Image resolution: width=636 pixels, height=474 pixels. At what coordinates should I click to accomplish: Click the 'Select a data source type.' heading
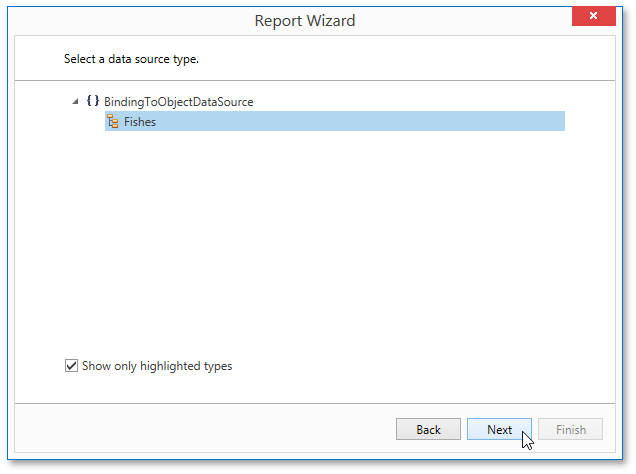coord(131,59)
